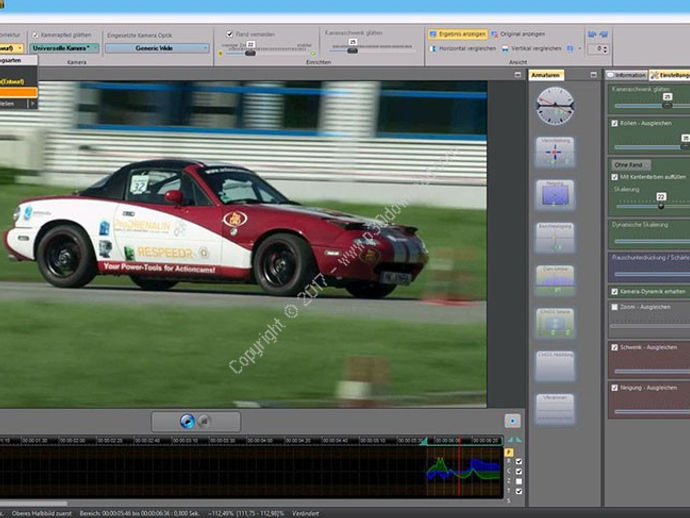Select Vertikal vergleichen view mode

pos(532,48)
